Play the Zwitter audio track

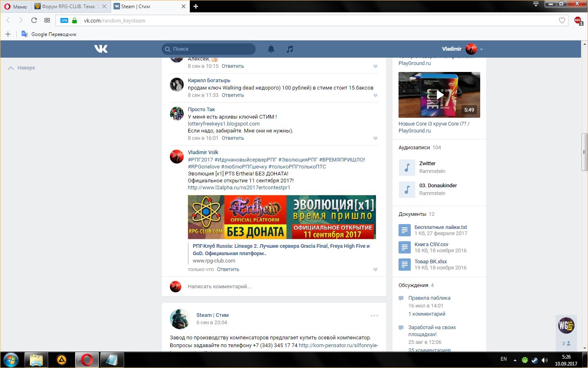[407, 167]
